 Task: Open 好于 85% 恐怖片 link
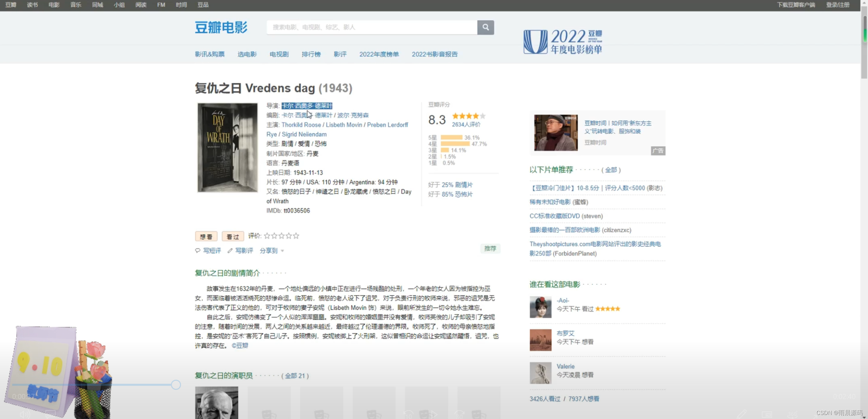click(457, 194)
